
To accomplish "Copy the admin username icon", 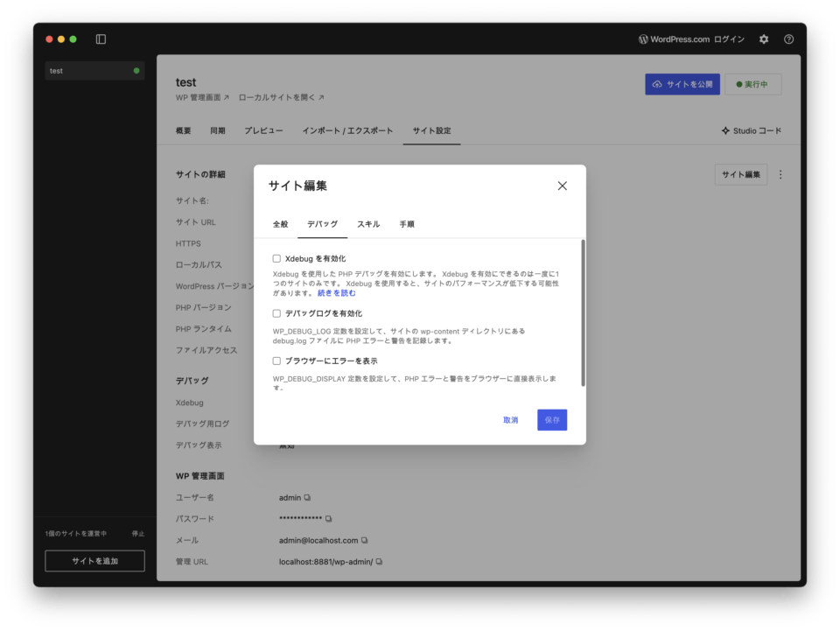I will [x=307, y=498].
